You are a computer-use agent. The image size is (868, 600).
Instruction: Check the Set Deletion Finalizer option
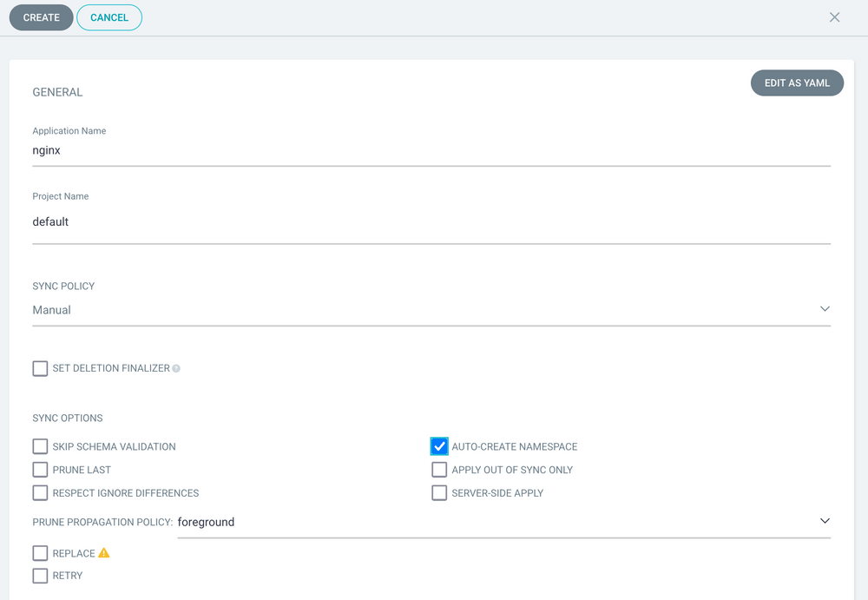point(40,368)
